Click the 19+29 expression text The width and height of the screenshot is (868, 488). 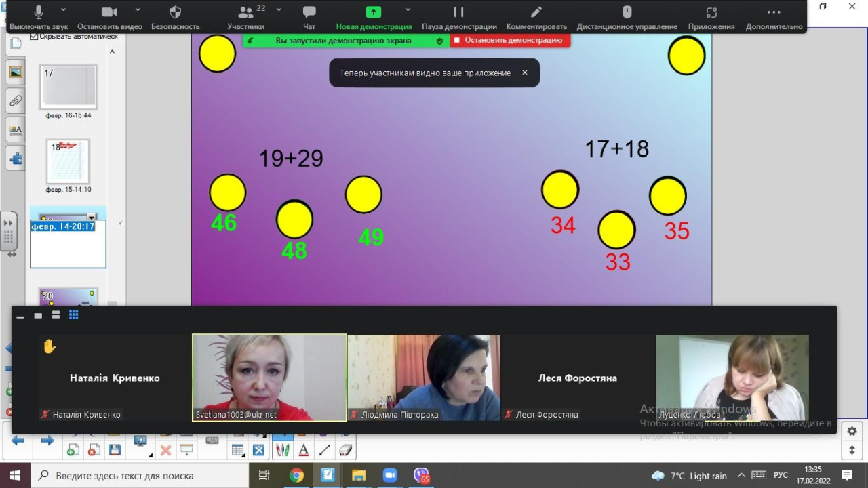point(291,159)
